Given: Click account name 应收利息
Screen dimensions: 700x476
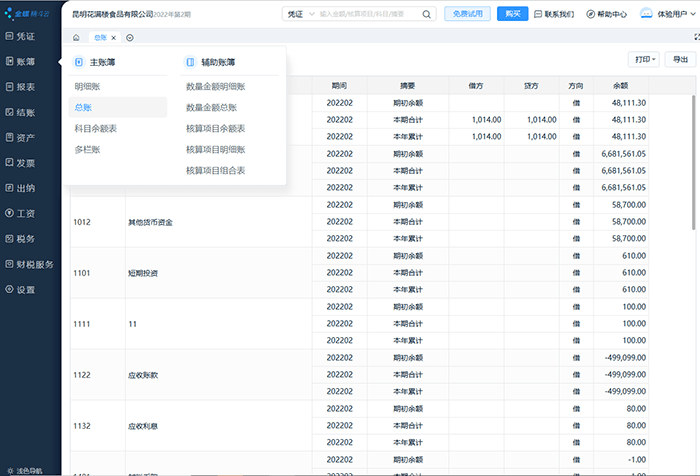Looking at the screenshot, I should [143, 426].
